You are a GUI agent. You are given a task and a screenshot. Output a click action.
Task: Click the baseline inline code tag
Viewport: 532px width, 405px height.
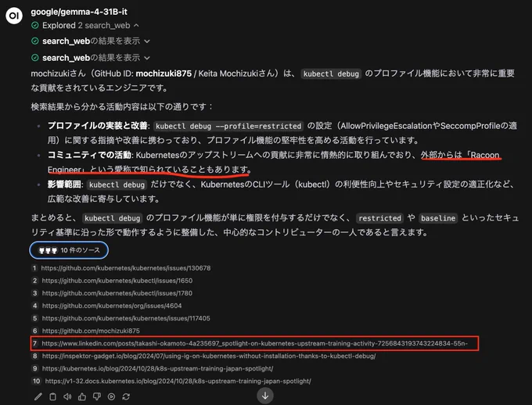click(x=438, y=218)
